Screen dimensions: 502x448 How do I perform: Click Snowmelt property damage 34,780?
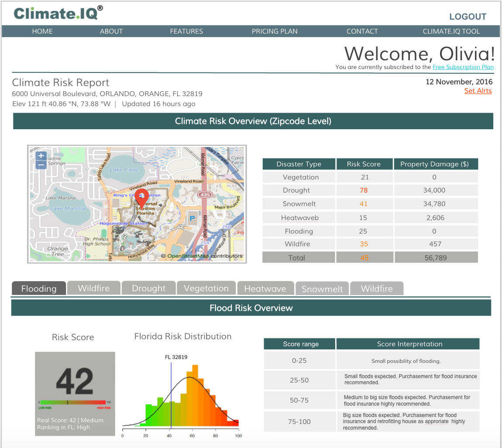pyautogui.click(x=434, y=203)
